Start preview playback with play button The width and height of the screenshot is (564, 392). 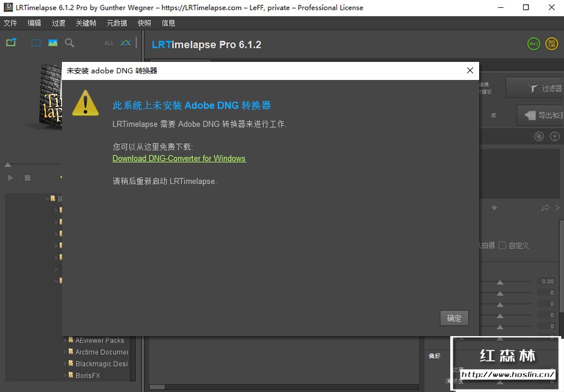tap(10, 178)
